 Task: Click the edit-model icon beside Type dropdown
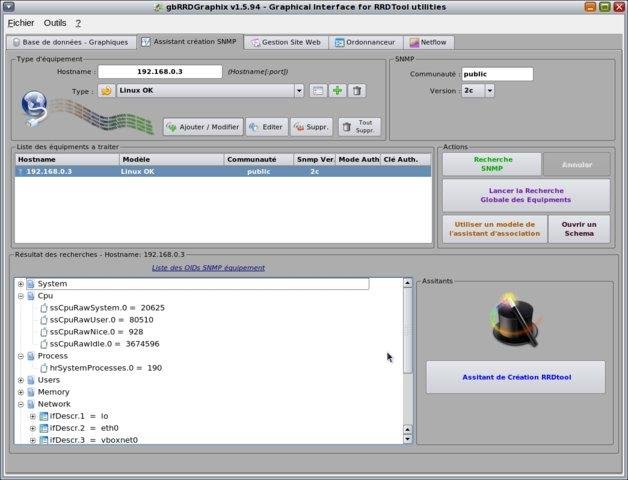(x=318, y=91)
